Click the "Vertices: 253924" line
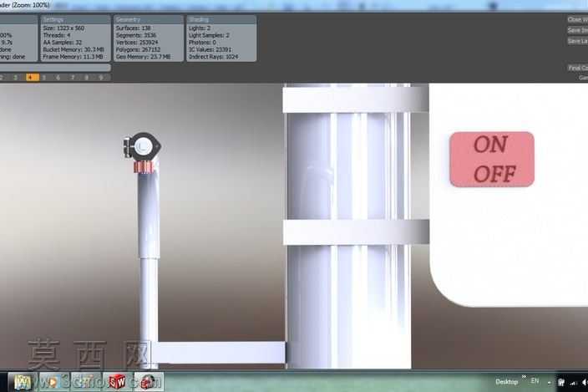The width and height of the screenshot is (588, 392). click(x=137, y=43)
